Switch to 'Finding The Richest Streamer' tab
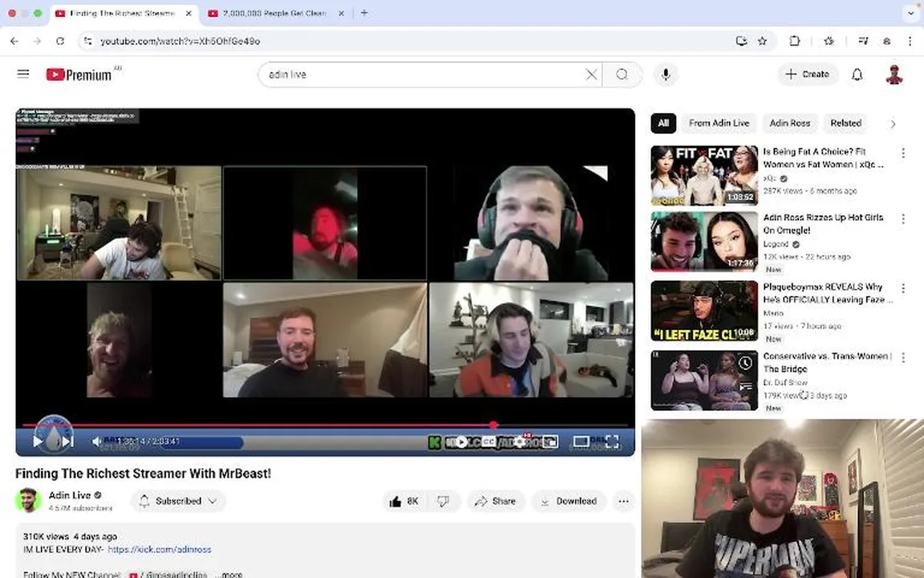 tap(123, 13)
